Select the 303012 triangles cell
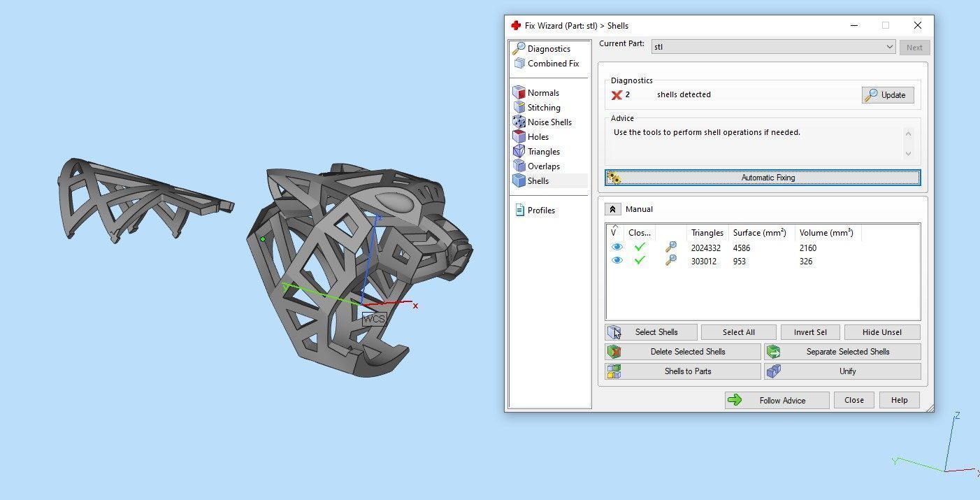 point(702,262)
